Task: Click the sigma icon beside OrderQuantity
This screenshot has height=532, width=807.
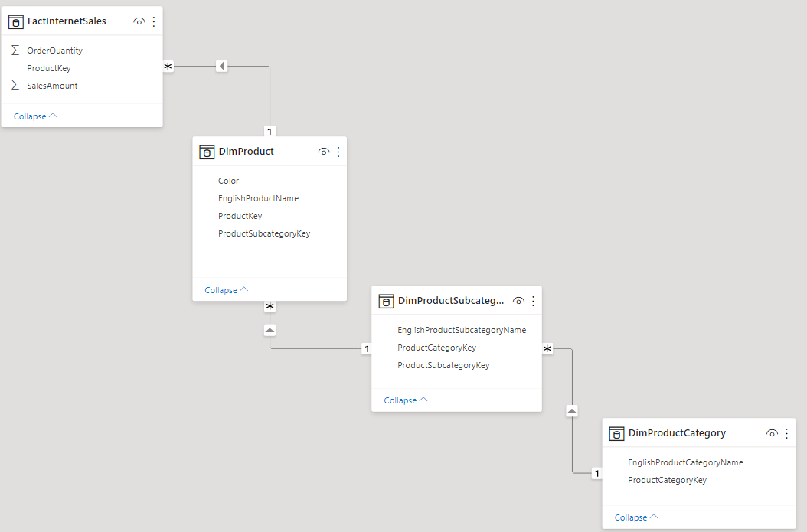Action: (15, 50)
